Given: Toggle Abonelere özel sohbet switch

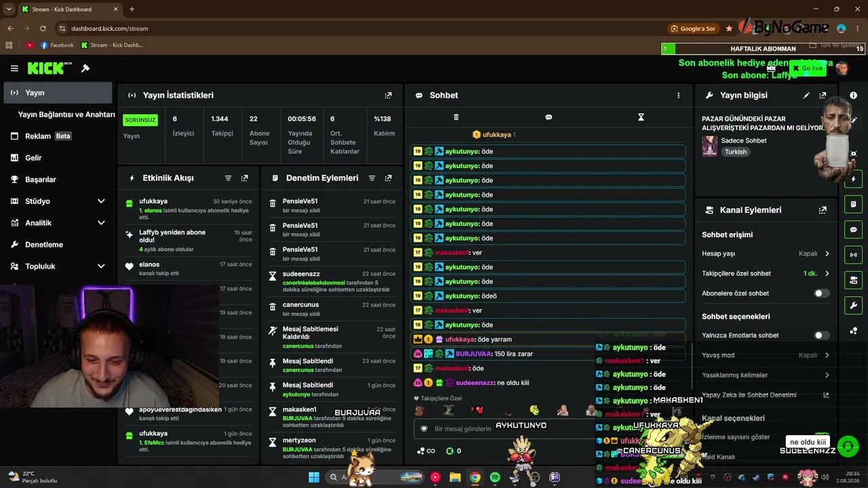Looking at the screenshot, I should pos(821,293).
